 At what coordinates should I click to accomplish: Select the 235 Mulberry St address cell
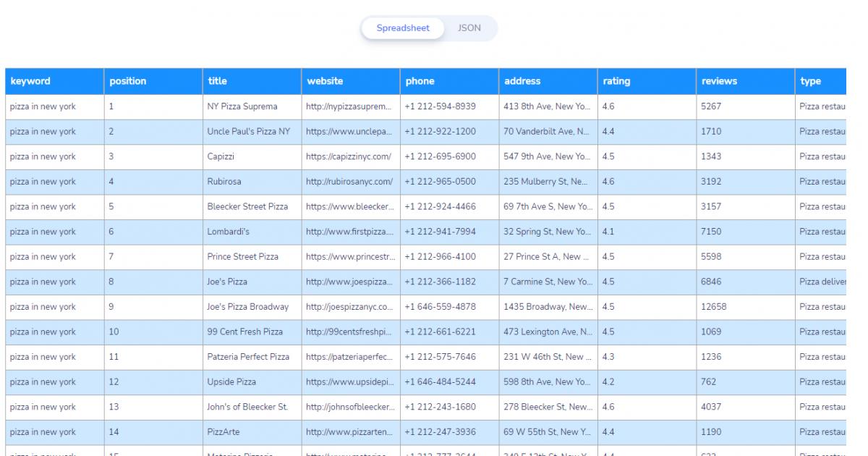pyautogui.click(x=548, y=182)
